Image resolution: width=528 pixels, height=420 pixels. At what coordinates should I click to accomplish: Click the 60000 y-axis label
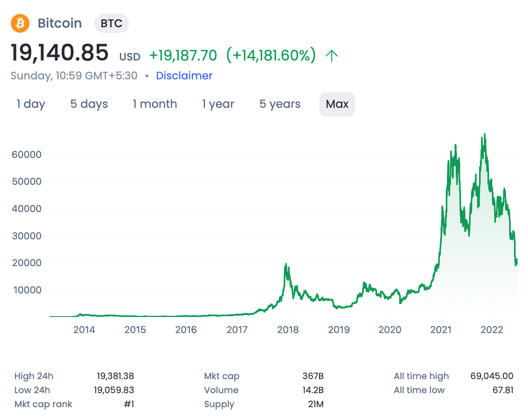pos(26,155)
